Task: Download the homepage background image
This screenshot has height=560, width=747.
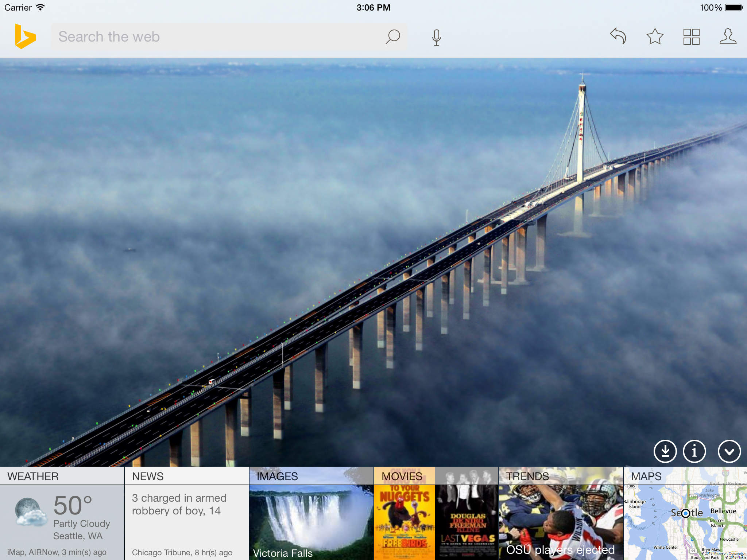Action: point(665,452)
